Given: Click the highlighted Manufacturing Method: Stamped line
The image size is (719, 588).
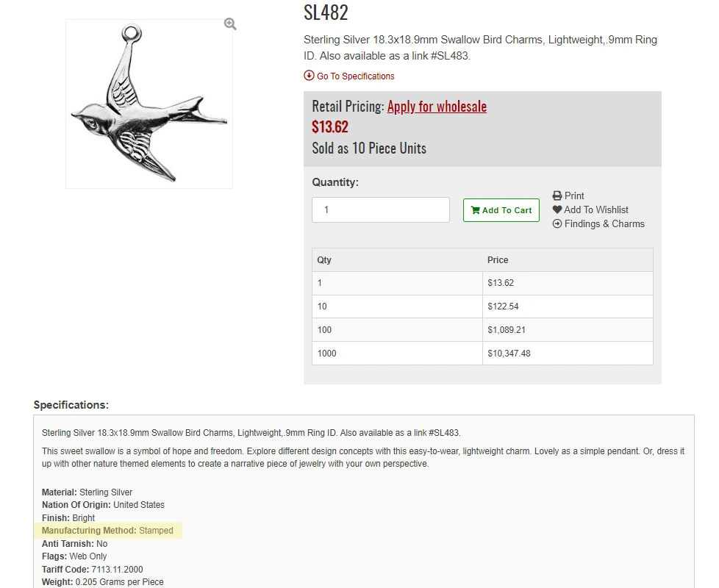Looking at the screenshot, I should (108, 531).
